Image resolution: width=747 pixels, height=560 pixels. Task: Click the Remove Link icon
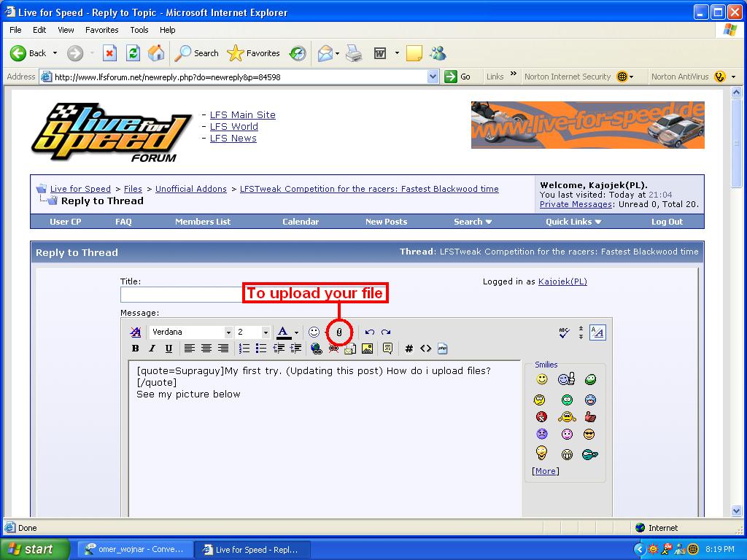click(333, 349)
